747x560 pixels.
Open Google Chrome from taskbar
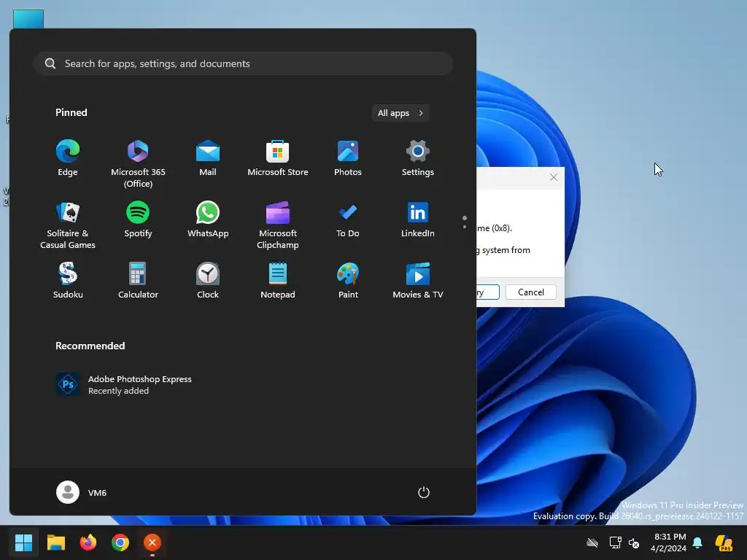click(x=120, y=542)
